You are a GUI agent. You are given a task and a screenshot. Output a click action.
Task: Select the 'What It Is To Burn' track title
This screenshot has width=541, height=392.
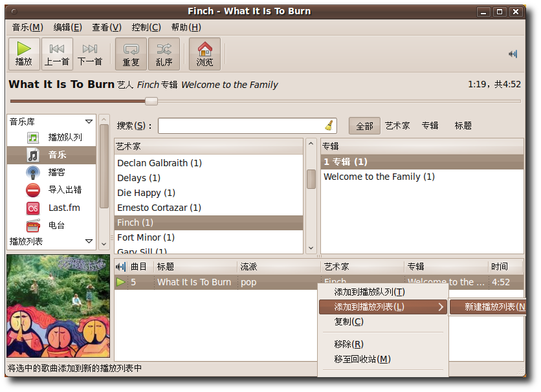(x=194, y=282)
